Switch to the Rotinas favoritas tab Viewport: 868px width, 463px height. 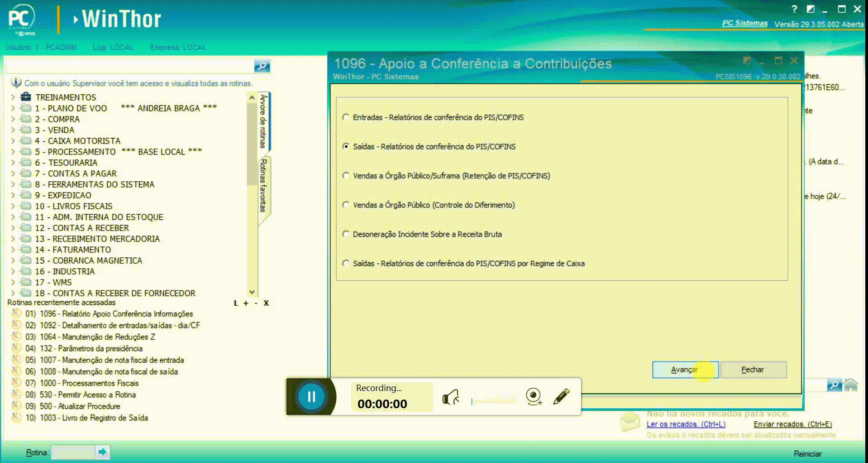coord(263,186)
